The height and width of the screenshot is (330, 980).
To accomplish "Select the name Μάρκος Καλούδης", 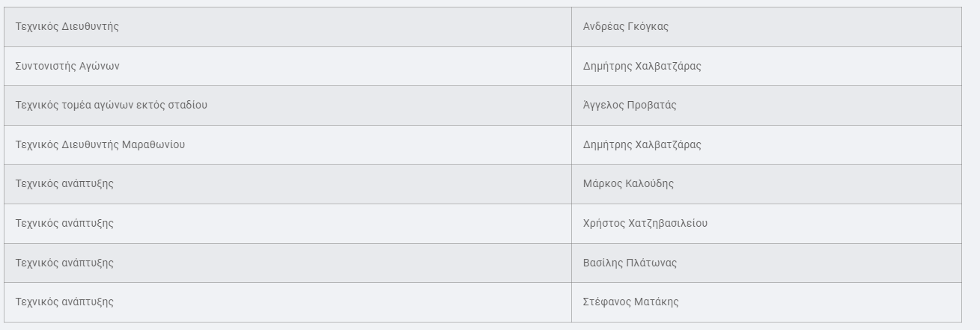I will pyautogui.click(x=628, y=184).
